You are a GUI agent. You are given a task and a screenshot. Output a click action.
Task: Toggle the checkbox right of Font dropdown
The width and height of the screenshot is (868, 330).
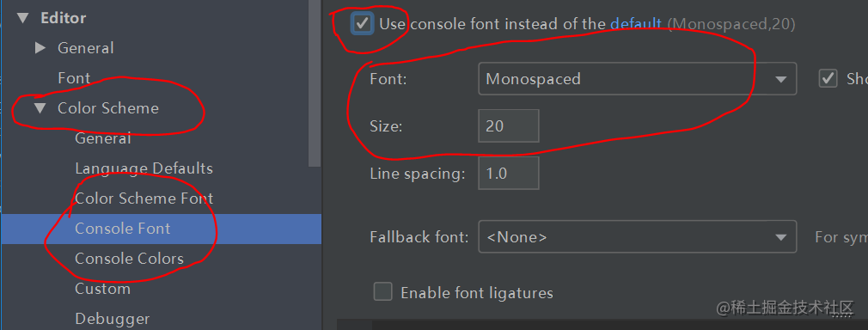828,78
